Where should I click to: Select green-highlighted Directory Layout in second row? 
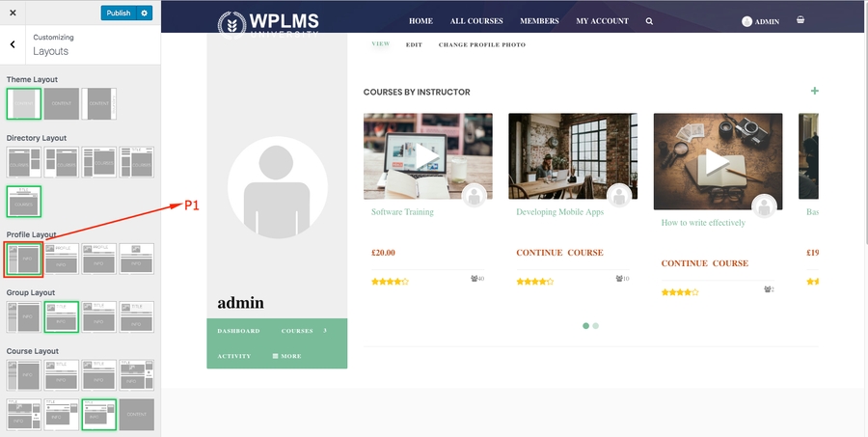24,202
